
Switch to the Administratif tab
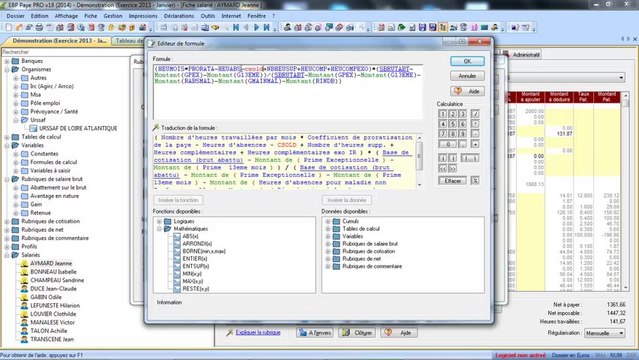point(522,55)
